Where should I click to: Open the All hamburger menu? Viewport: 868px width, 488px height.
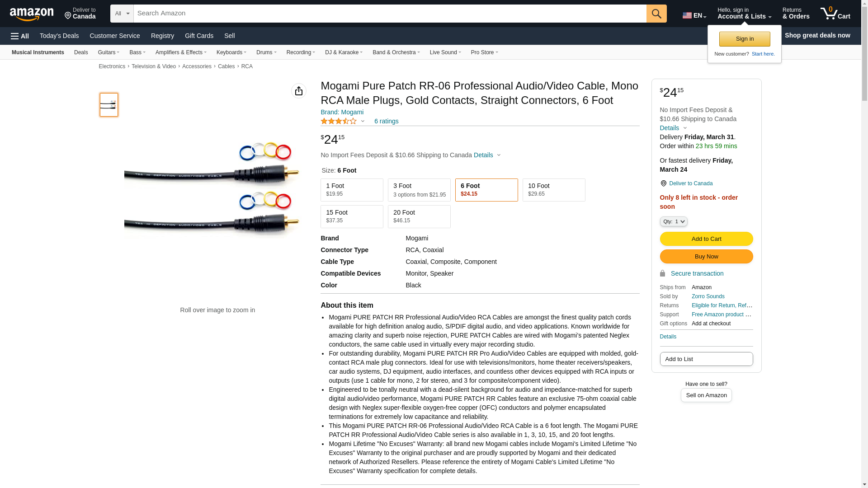[x=20, y=36]
